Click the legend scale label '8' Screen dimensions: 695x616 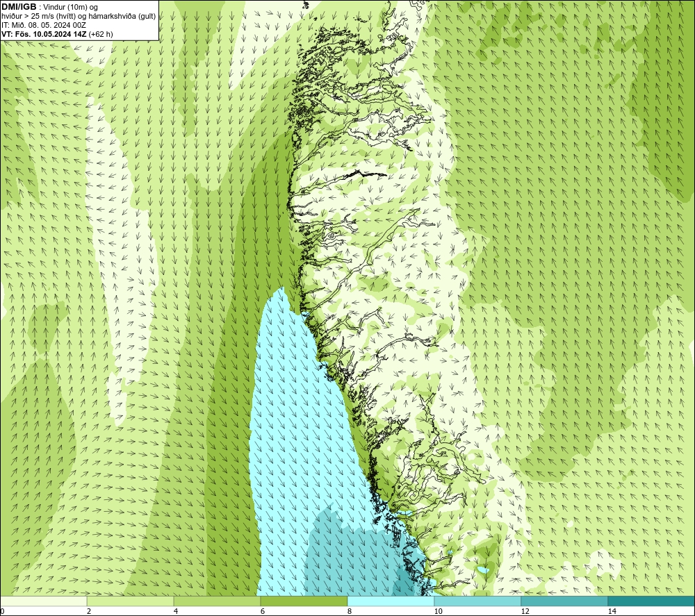pos(350,612)
